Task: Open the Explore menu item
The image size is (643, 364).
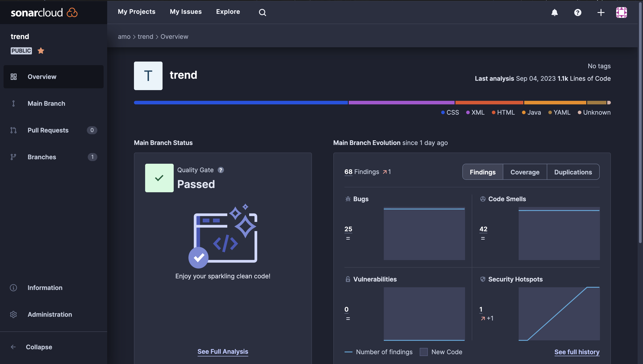Action: click(x=228, y=12)
